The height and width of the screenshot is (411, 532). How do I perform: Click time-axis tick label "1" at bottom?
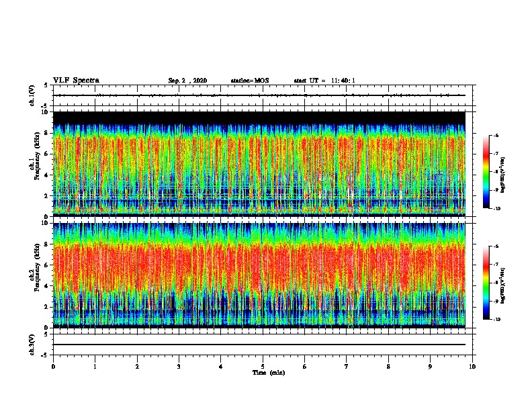95,367
